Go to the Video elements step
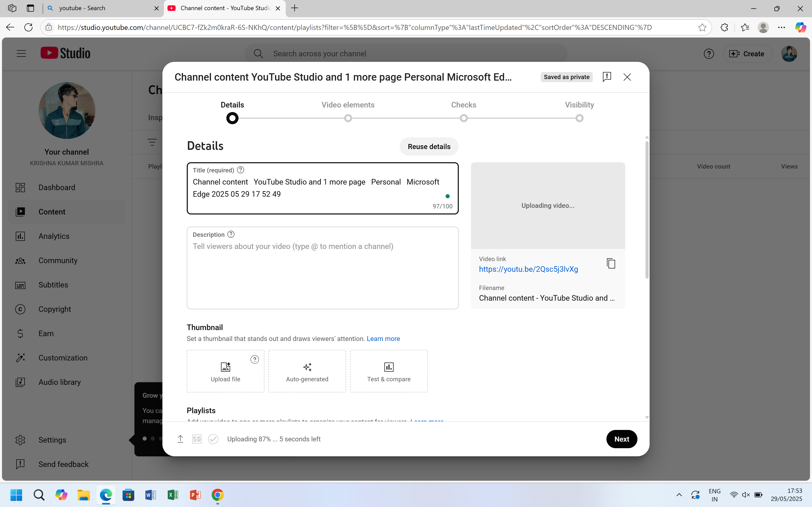 (x=348, y=118)
